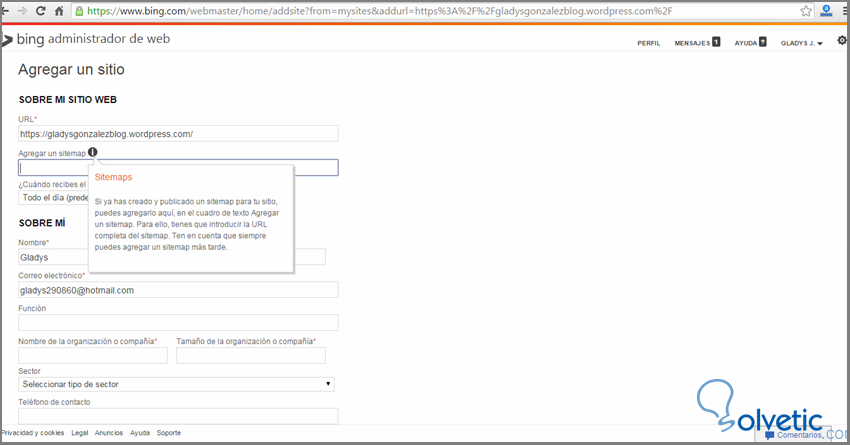Screen dimensions: 850x445
Task: Click the Ayuda help badge icon
Action: tap(763, 42)
